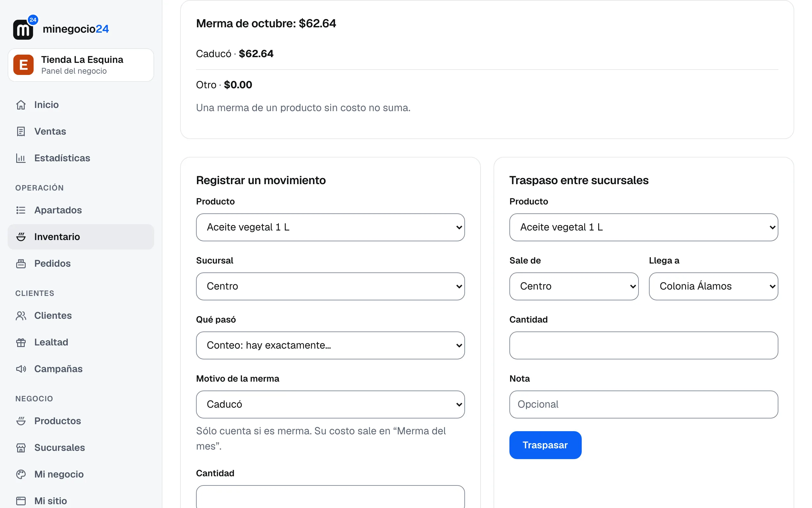This screenshot has height=508, width=812.
Task: Click the Apartados list icon
Action: click(x=21, y=210)
